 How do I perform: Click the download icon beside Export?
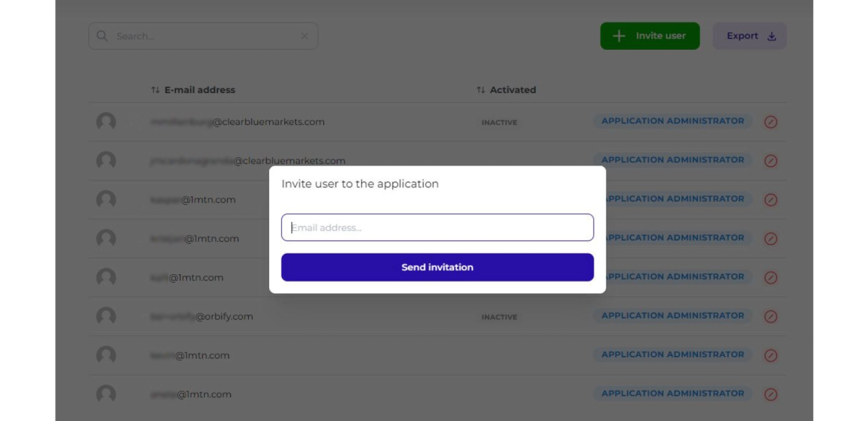point(772,36)
